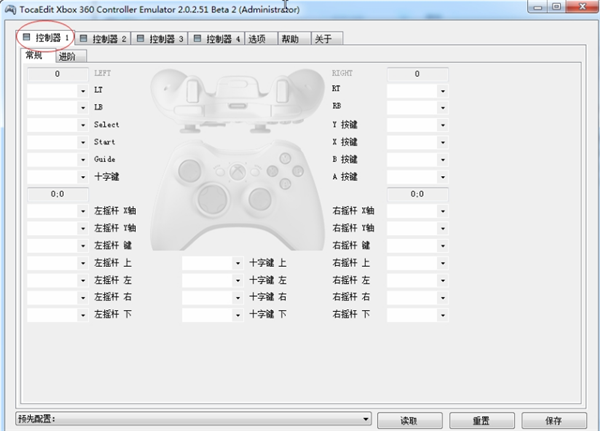This screenshot has height=431, width=600.
Task: Open the 预先配置 preset dropdown
Action: [194, 419]
